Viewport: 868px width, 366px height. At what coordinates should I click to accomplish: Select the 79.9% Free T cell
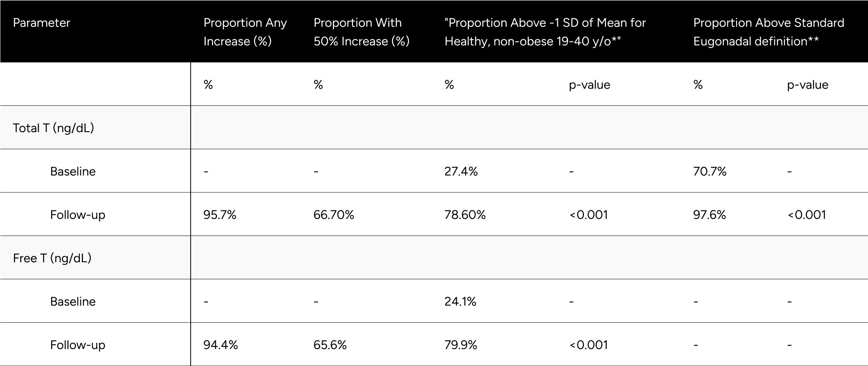pos(461,345)
